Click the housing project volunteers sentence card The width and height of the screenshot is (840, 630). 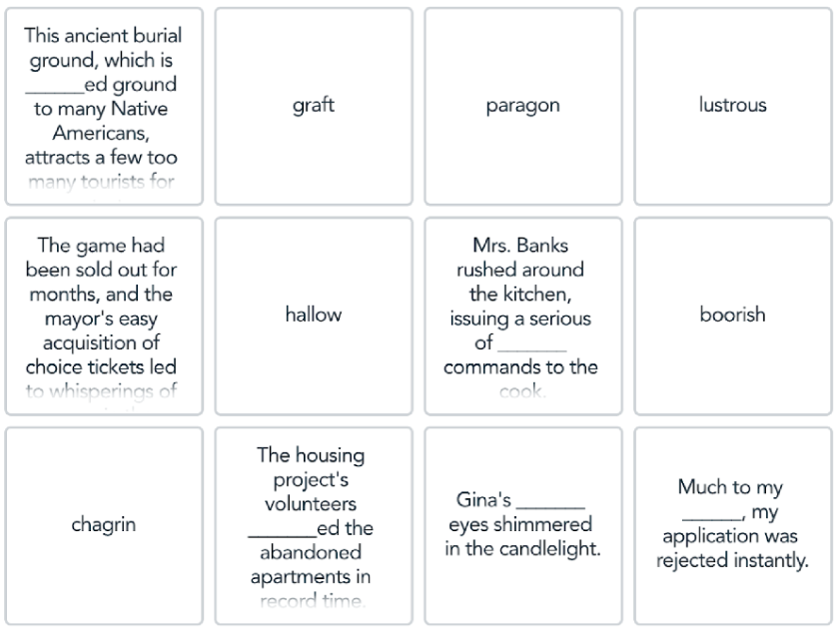(x=313, y=524)
